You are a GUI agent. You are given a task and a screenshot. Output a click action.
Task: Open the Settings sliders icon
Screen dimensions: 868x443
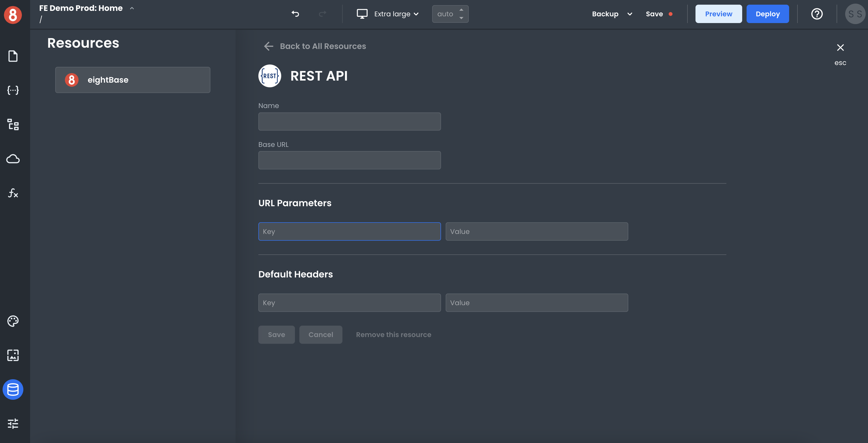[x=13, y=424]
